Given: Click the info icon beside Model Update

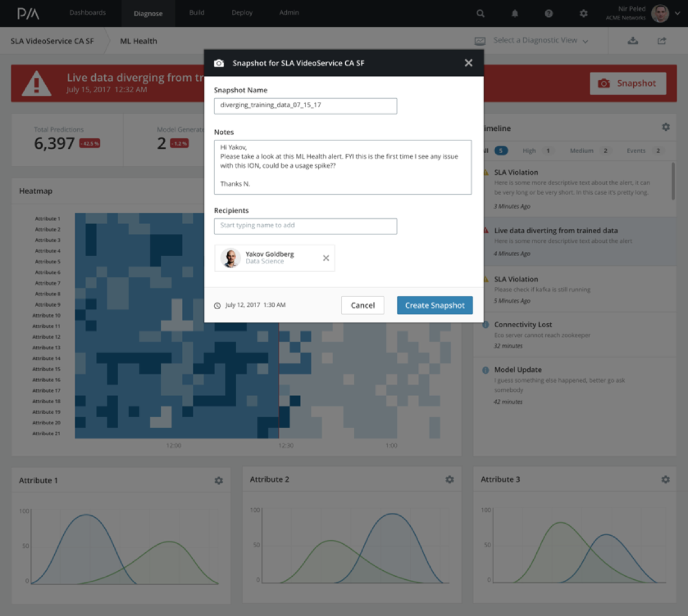Looking at the screenshot, I should (x=486, y=370).
